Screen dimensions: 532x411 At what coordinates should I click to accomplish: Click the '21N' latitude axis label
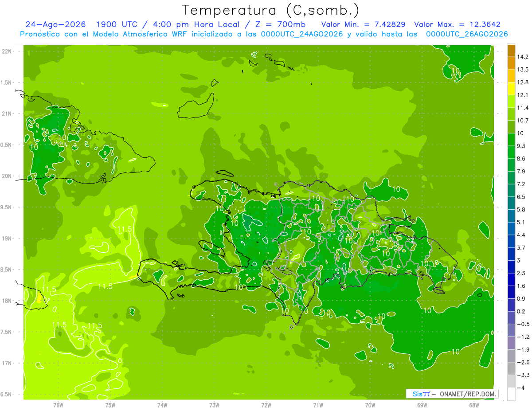pos(6,114)
